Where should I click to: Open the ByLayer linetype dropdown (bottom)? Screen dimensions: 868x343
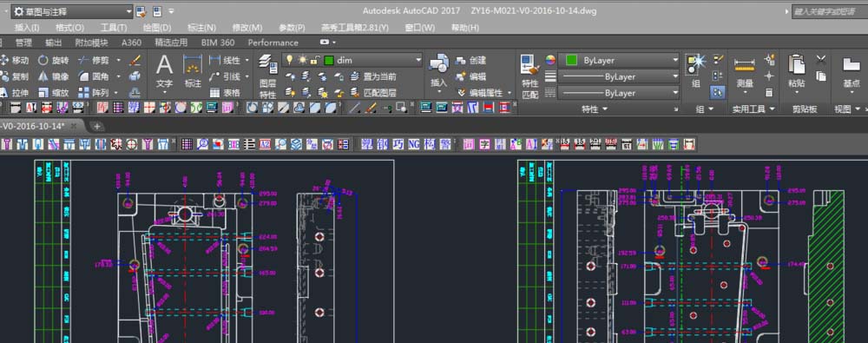[x=619, y=93]
